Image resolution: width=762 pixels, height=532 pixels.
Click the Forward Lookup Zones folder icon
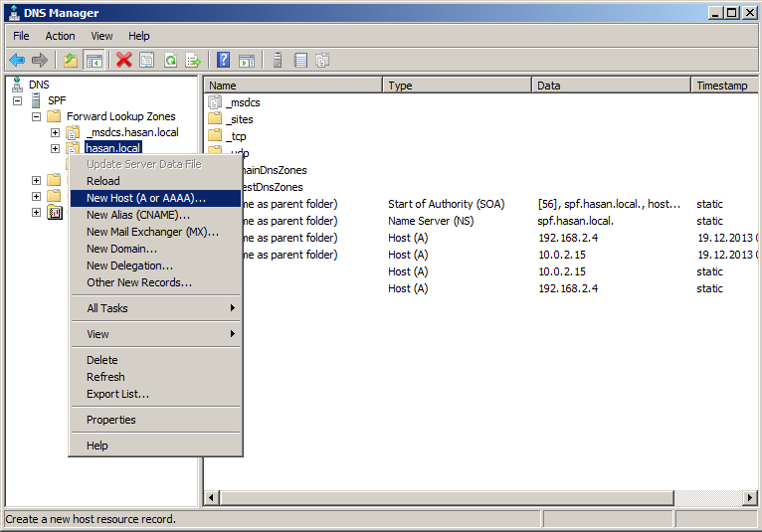point(54,116)
